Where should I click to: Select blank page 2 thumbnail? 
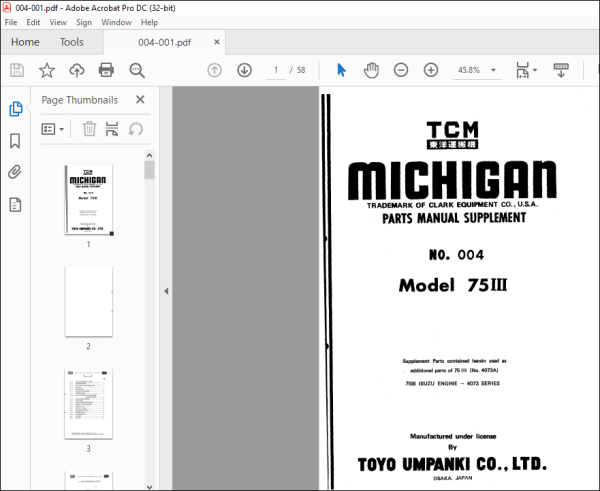pyautogui.click(x=89, y=302)
